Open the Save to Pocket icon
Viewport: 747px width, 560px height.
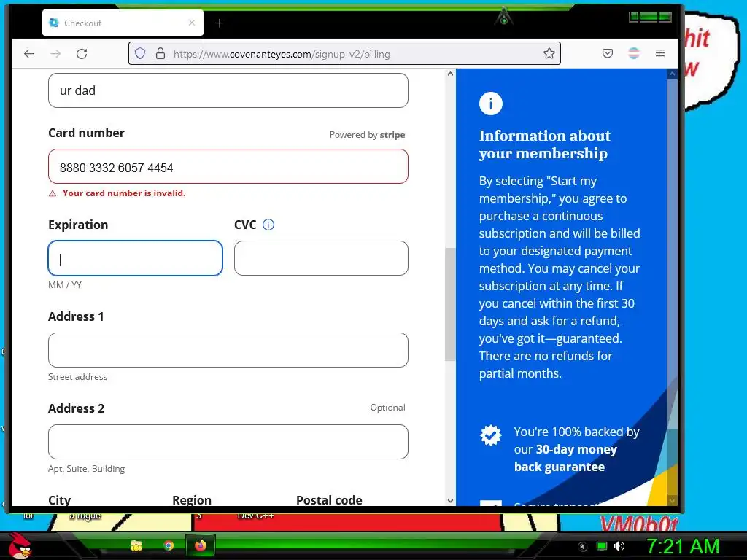[608, 53]
